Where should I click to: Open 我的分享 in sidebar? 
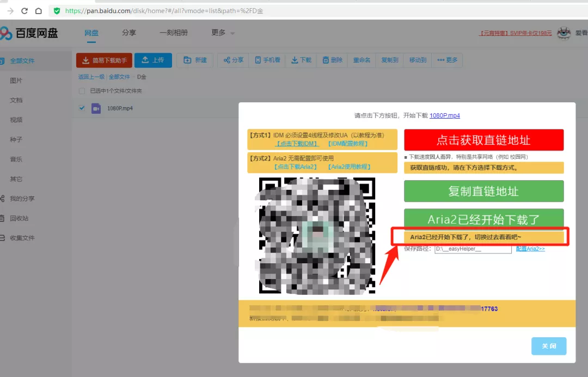click(22, 199)
